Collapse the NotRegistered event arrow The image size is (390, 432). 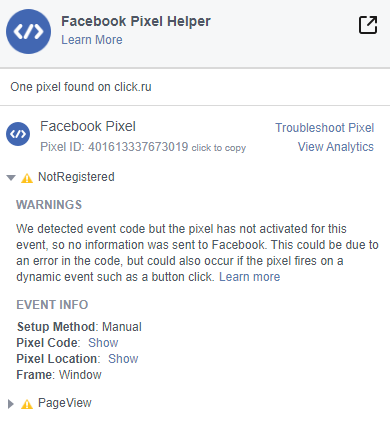coord(11,178)
